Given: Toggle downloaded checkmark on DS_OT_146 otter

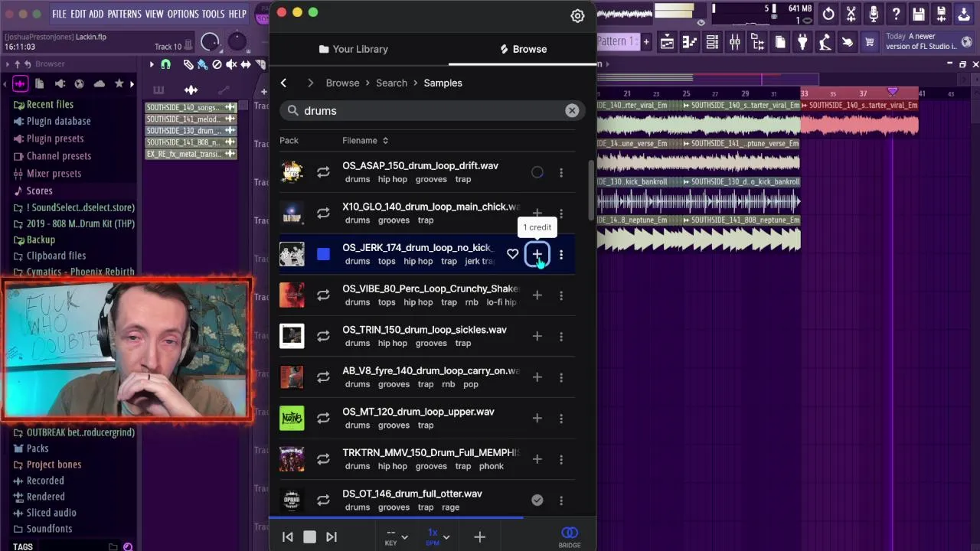Looking at the screenshot, I should pos(537,500).
